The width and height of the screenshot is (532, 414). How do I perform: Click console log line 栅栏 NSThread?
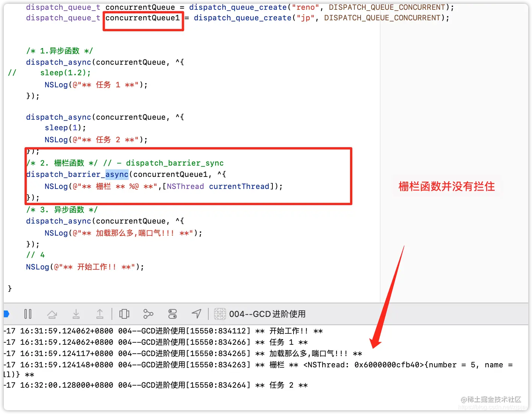click(258, 370)
